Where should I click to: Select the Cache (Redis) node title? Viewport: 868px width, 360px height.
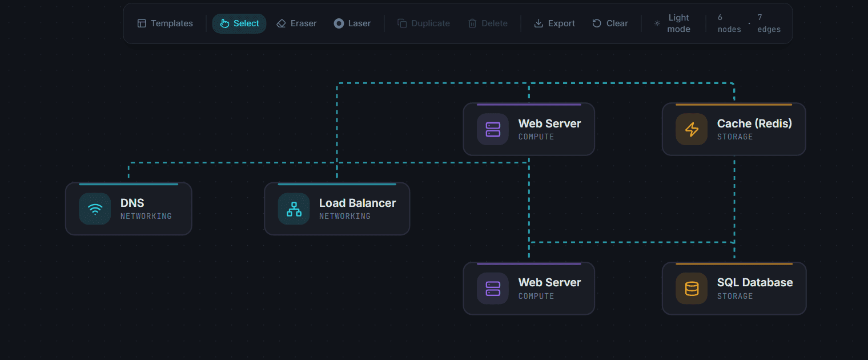click(754, 123)
